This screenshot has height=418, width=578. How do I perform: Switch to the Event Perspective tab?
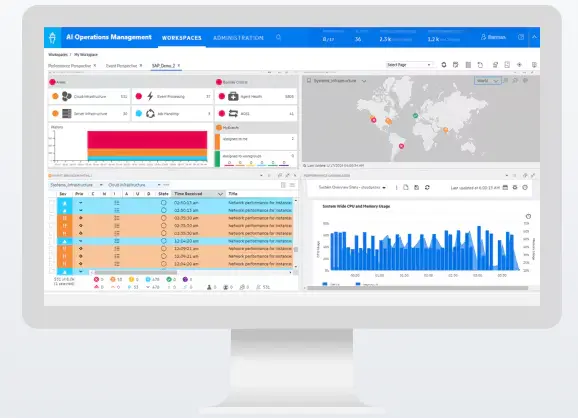pos(121,66)
